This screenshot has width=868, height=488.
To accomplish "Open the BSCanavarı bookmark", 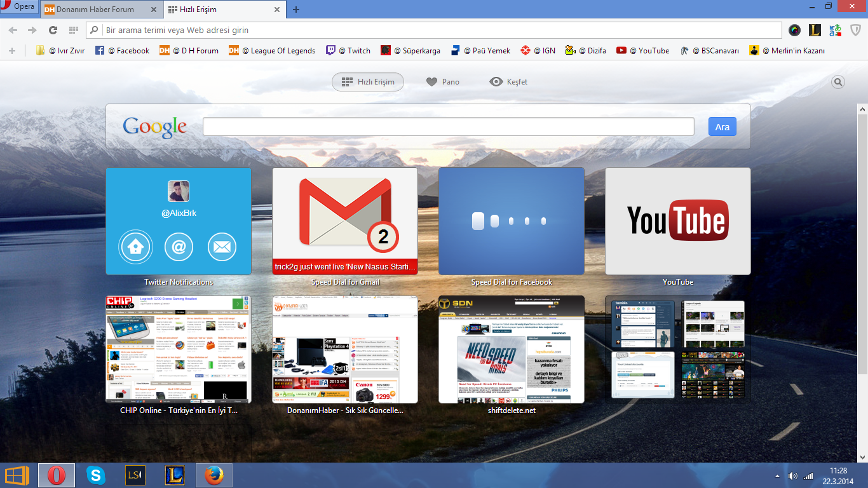I will point(710,50).
